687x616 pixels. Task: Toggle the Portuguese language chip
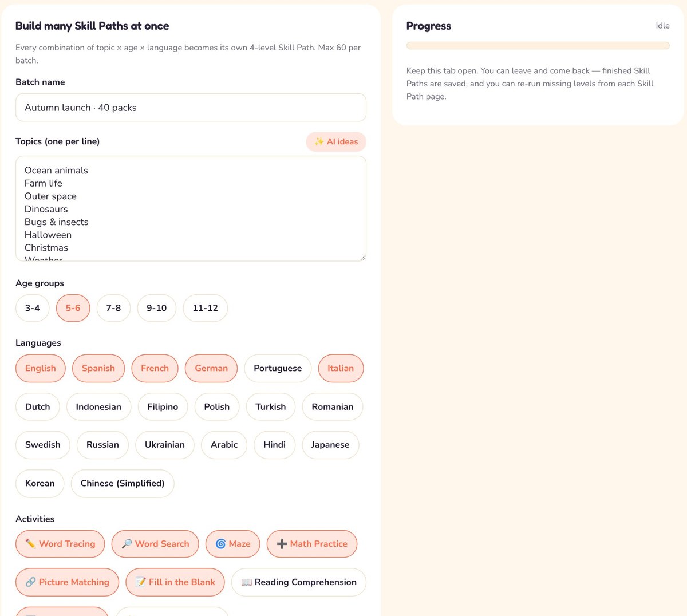[278, 368]
